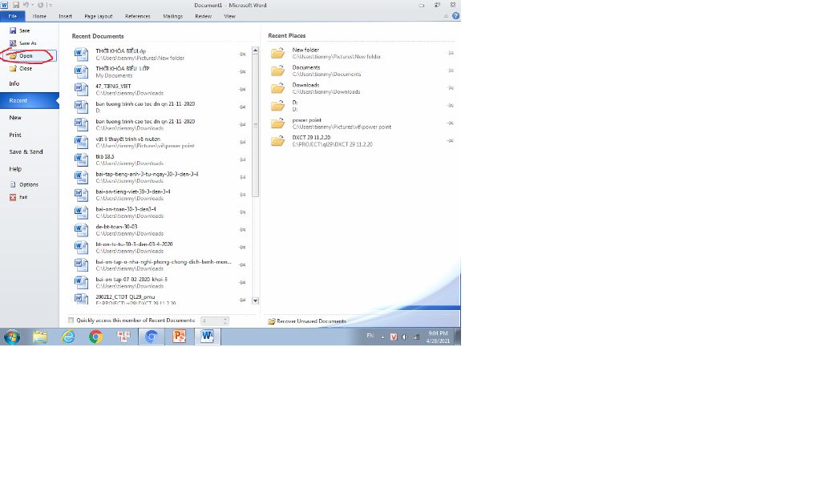Pin the Documents recent place
This screenshot has width=821, height=504.
[451, 71]
